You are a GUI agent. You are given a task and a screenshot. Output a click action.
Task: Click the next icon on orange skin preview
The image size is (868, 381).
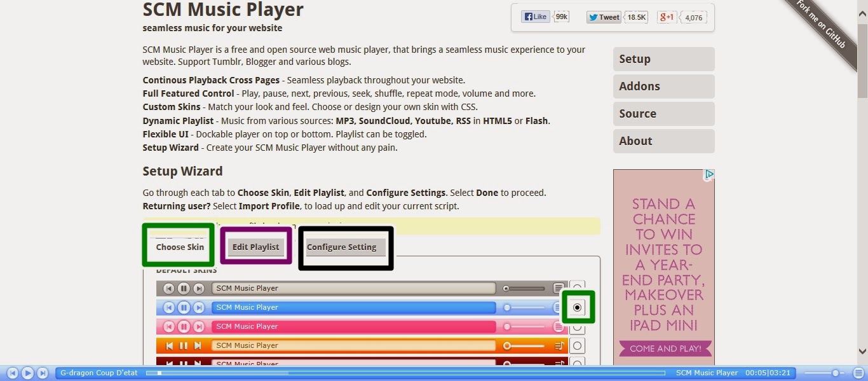[198, 345]
